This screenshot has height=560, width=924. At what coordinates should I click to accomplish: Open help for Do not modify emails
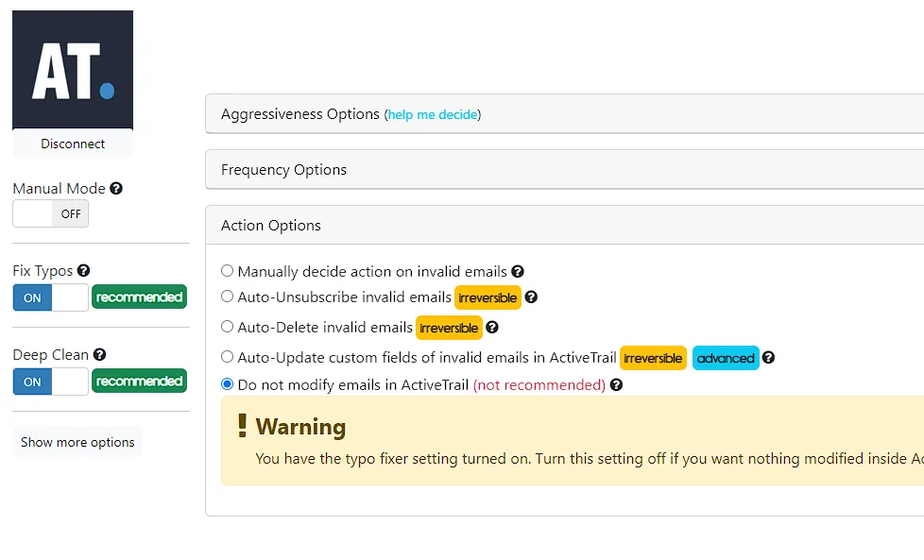coord(616,385)
